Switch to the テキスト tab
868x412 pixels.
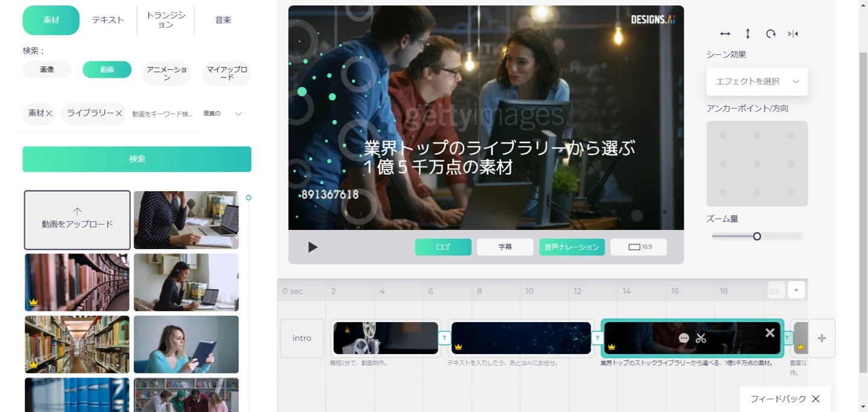(x=108, y=20)
